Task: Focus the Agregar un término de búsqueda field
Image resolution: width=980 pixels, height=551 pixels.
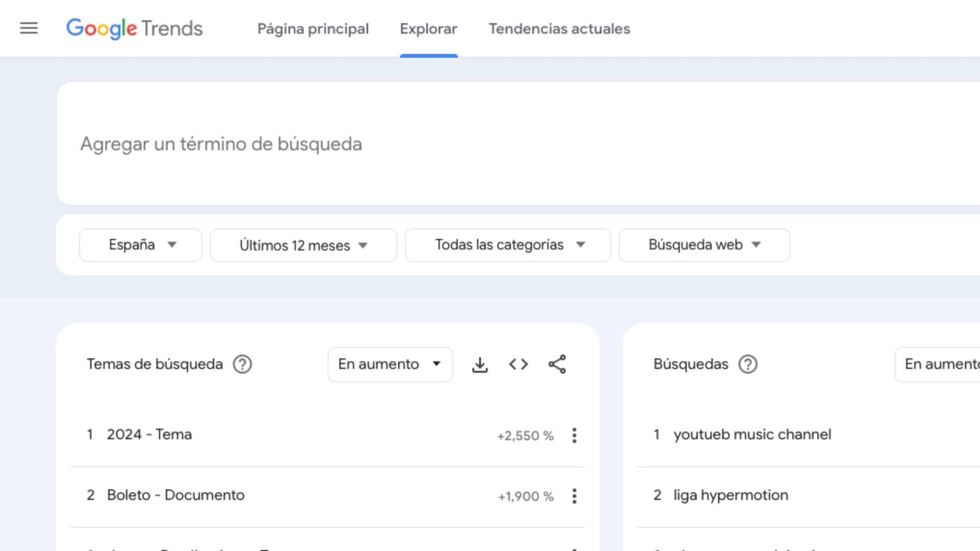Action: (x=518, y=144)
